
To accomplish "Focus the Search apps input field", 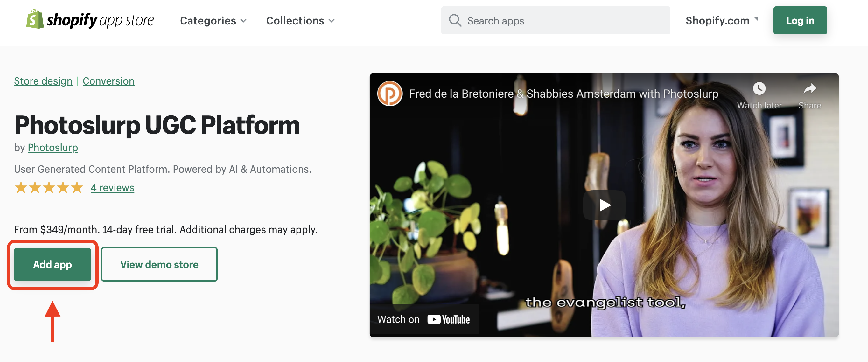I will click(556, 20).
